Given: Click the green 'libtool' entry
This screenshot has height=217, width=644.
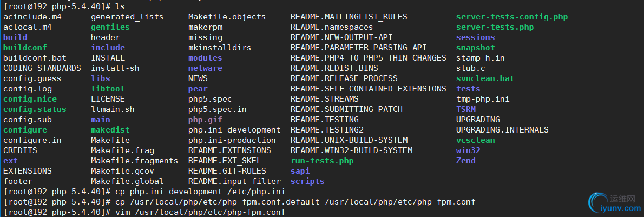Looking at the screenshot, I should click(108, 89).
